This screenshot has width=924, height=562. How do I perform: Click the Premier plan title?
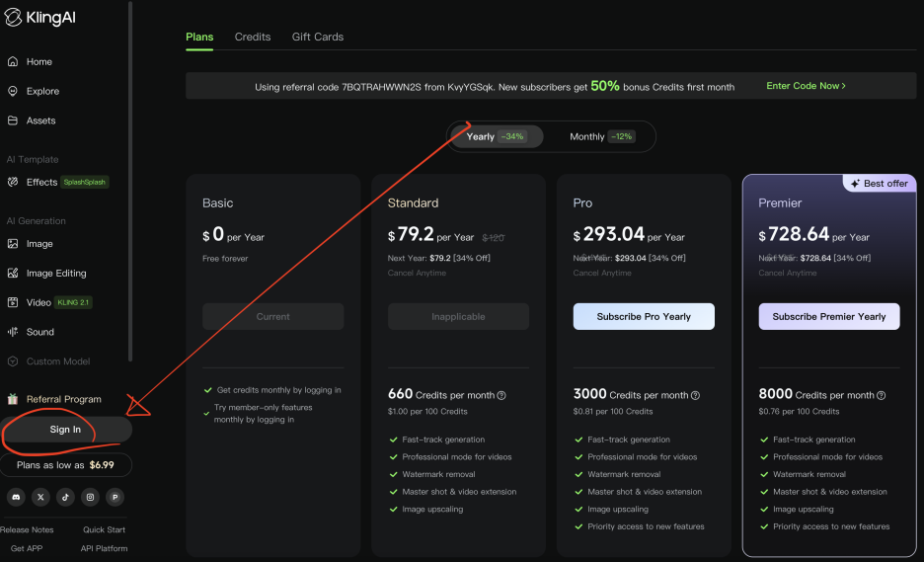coord(780,203)
